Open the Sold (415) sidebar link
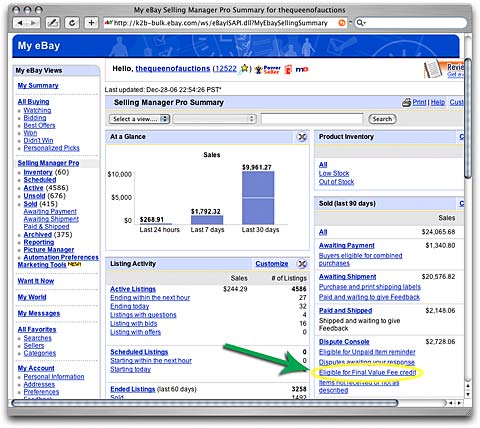 point(30,204)
